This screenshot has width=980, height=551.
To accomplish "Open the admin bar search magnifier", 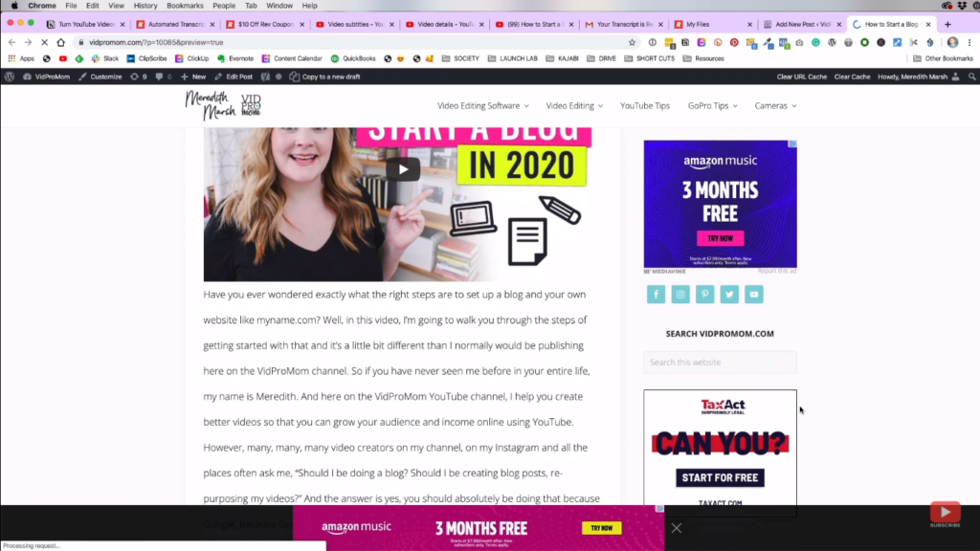I will click(x=972, y=77).
